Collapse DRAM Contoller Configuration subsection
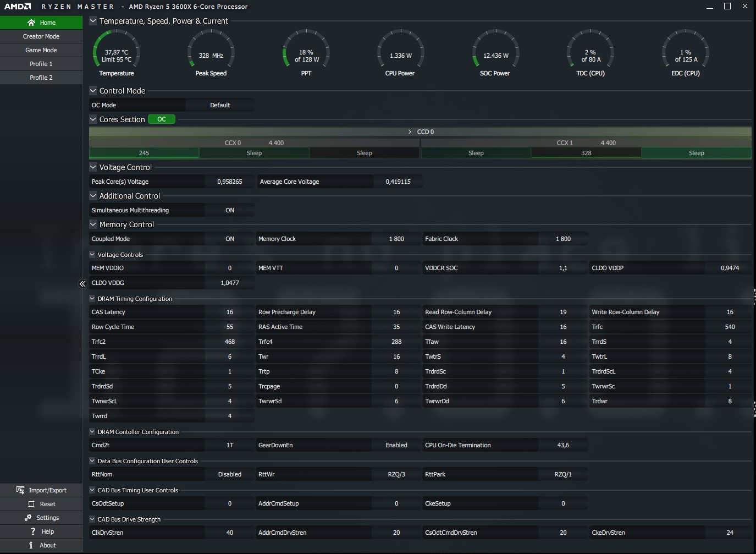Screen dimensions: 756x554 tap(92, 432)
